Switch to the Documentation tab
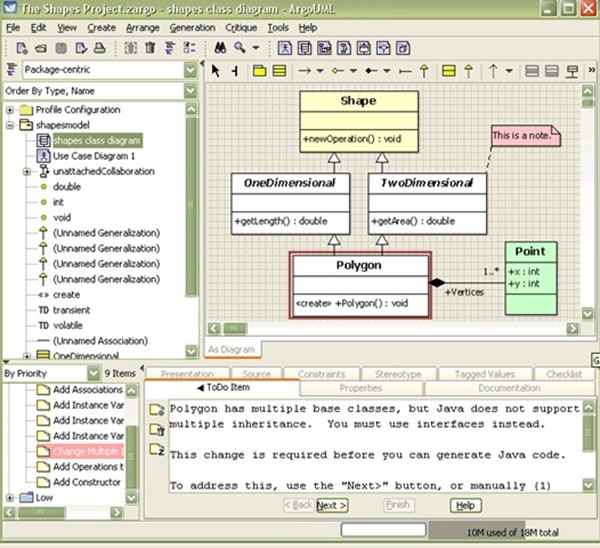 coord(509,388)
